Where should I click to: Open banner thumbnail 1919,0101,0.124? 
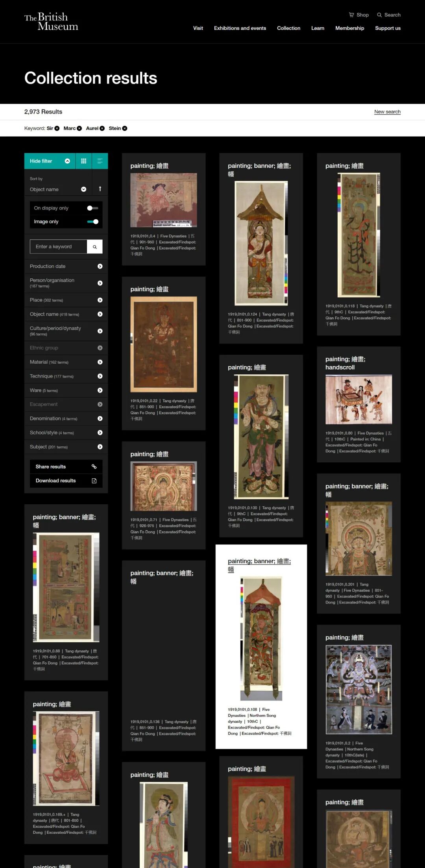pos(261,243)
